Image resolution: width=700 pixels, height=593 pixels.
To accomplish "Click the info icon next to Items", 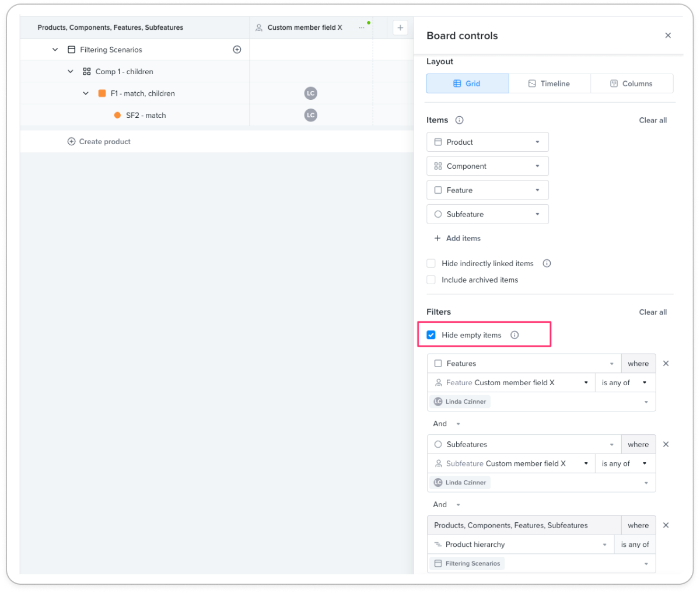I will 459,120.
